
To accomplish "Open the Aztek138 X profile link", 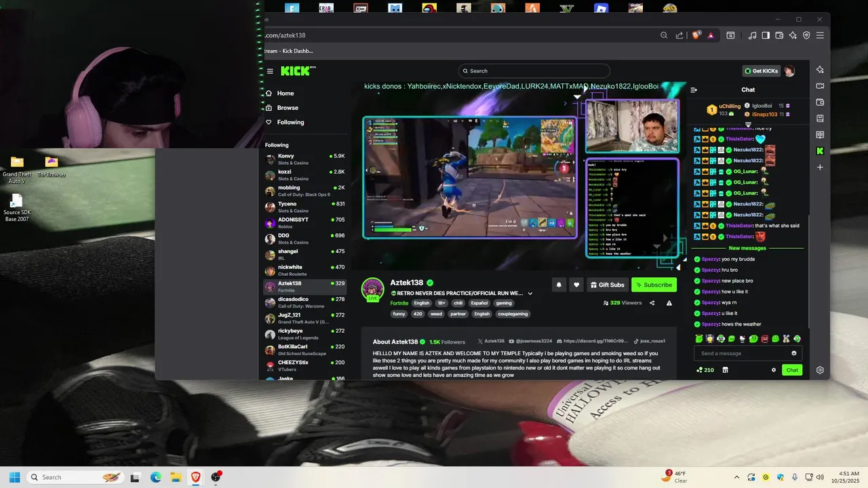I will click(491, 341).
